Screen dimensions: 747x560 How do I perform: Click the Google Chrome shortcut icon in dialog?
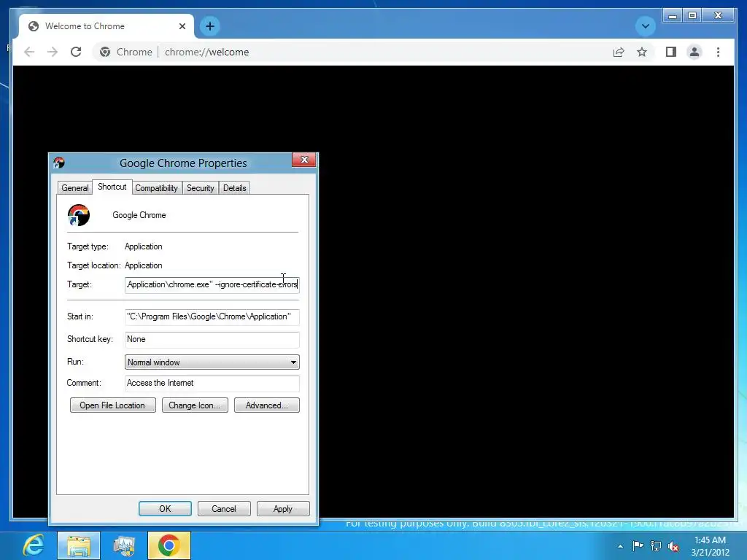tap(79, 215)
